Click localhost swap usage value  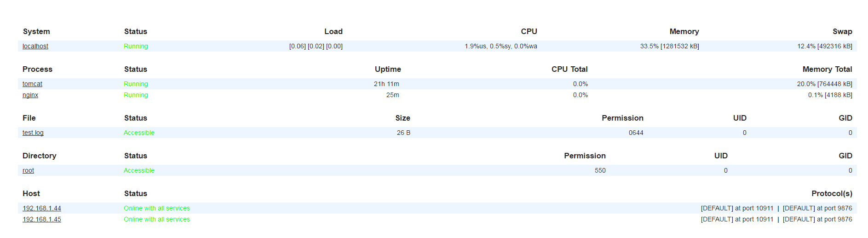point(824,46)
